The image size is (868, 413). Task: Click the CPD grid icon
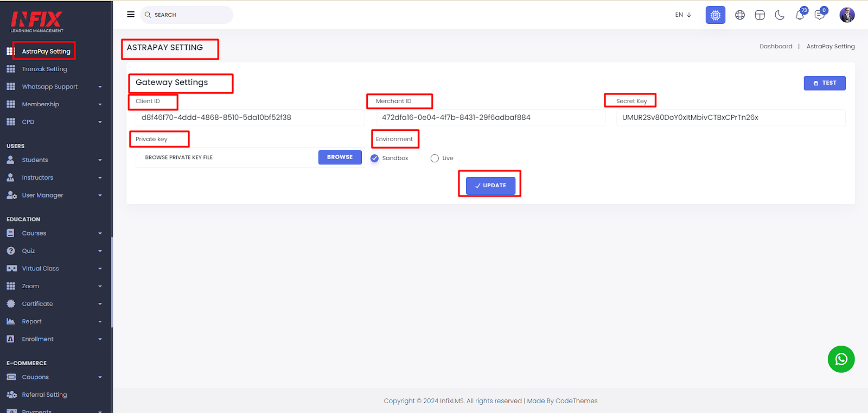pos(11,122)
